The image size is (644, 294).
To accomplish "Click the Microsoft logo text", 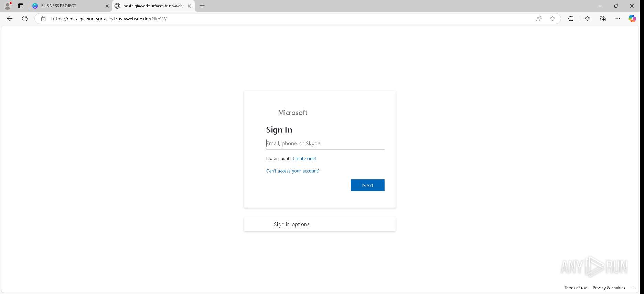I will click(x=293, y=113).
